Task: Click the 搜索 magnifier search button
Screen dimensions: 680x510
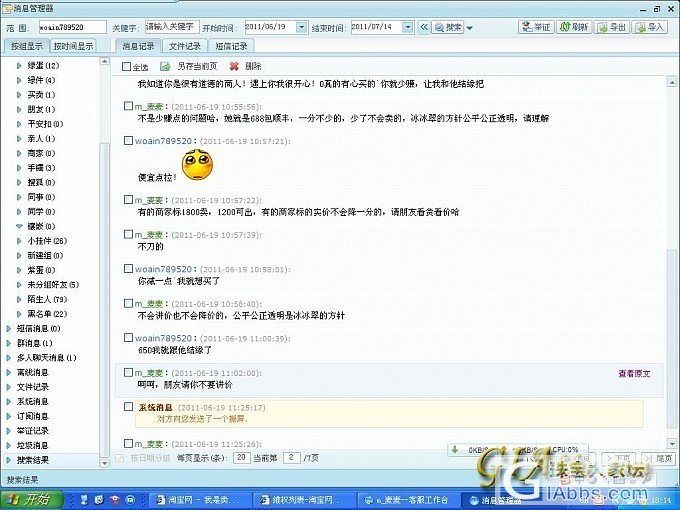Action: point(448,28)
